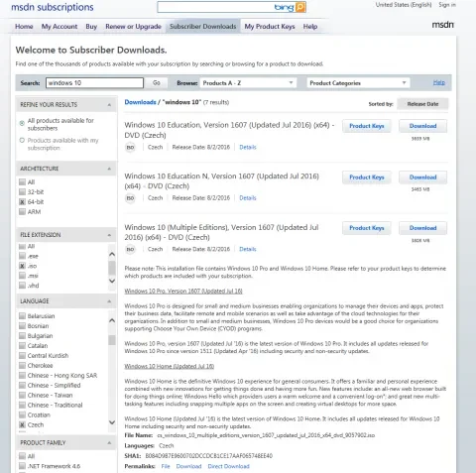The height and width of the screenshot is (473, 476).
Task: Check the Bulgarian language box
Action: point(22,336)
